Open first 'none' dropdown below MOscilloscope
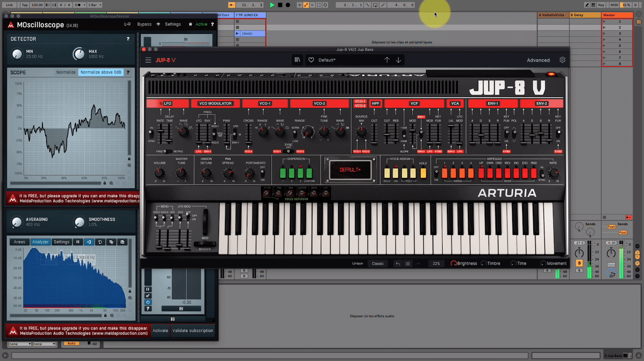 (20, 344)
